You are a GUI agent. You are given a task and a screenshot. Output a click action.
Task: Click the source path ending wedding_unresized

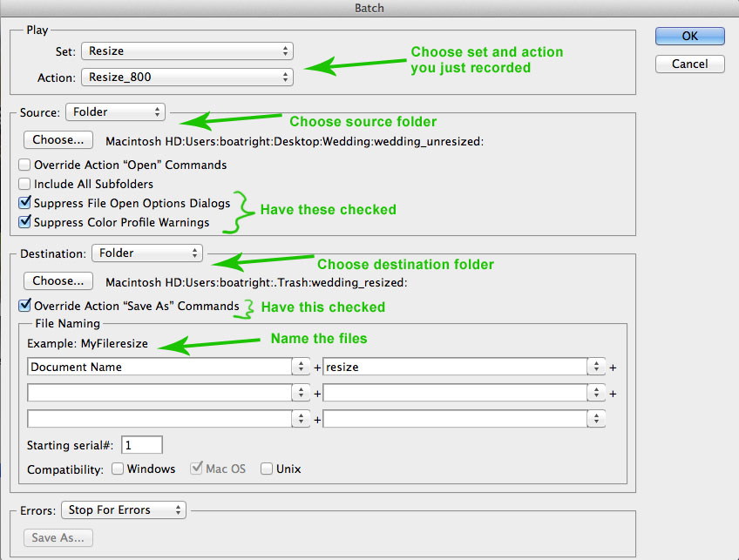(x=295, y=141)
